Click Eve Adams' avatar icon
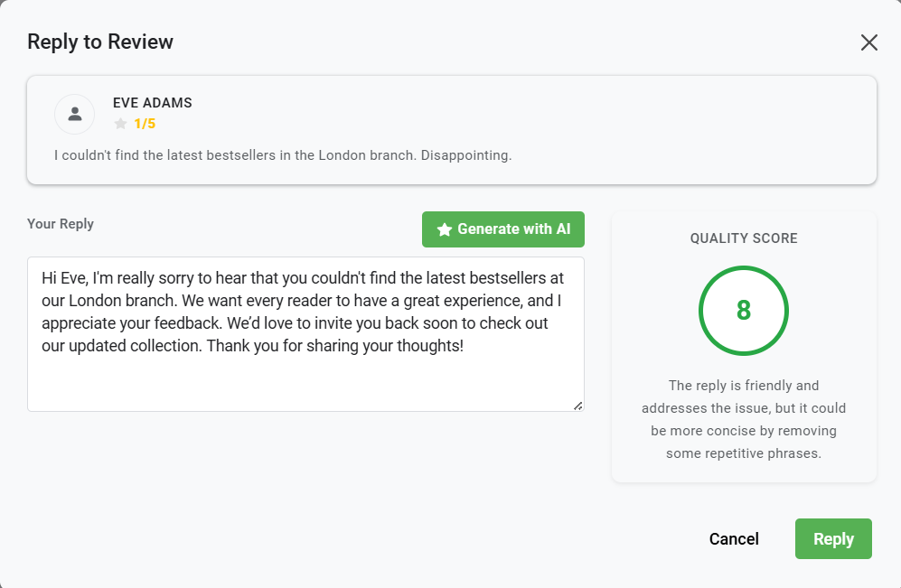Image resolution: width=901 pixels, height=588 pixels. point(75,114)
